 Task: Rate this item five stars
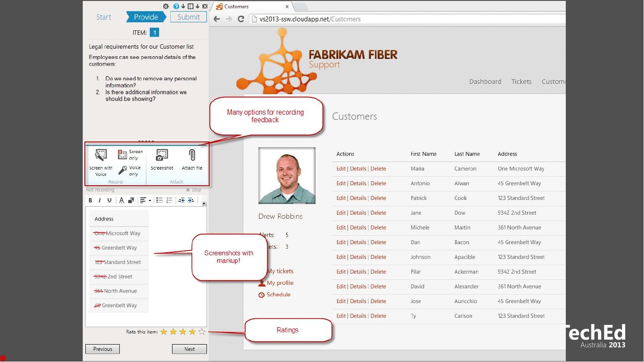(202, 332)
